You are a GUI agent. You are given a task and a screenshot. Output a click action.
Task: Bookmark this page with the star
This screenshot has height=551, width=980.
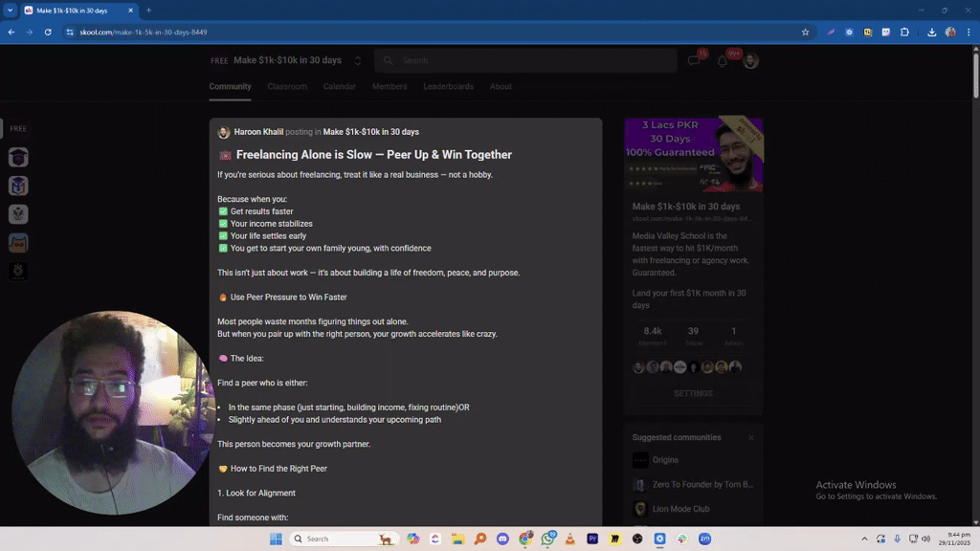pos(805,32)
